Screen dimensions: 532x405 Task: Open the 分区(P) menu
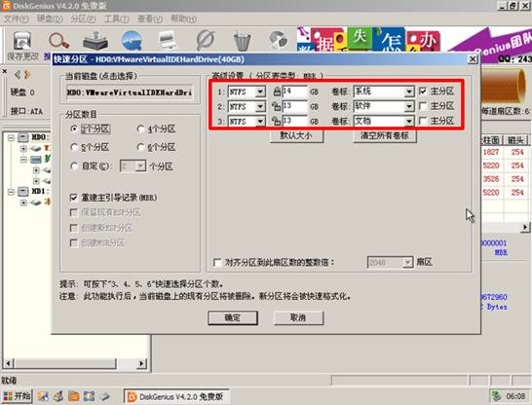pos(83,18)
